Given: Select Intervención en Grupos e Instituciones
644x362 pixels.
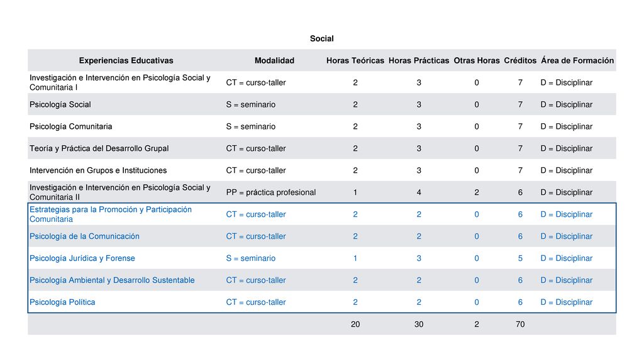Looking at the screenshot, I should click(98, 170).
